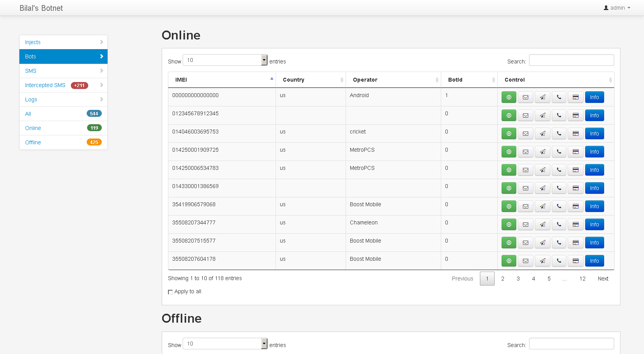Click the paper plane icon for IMEI 014250006534783
Viewport: 644px width, 354px height.
(x=542, y=170)
